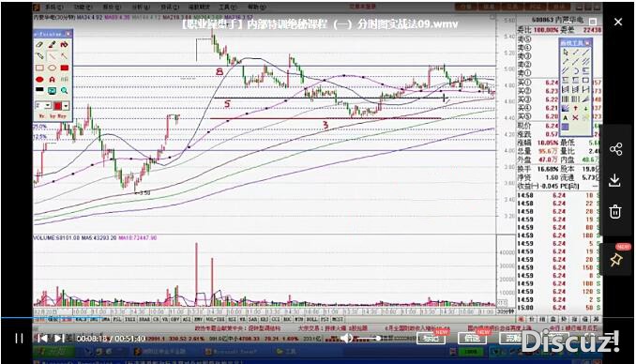This screenshot has width=636, height=364.
Task: Select the hollow ellipse tool
Action: point(52,68)
